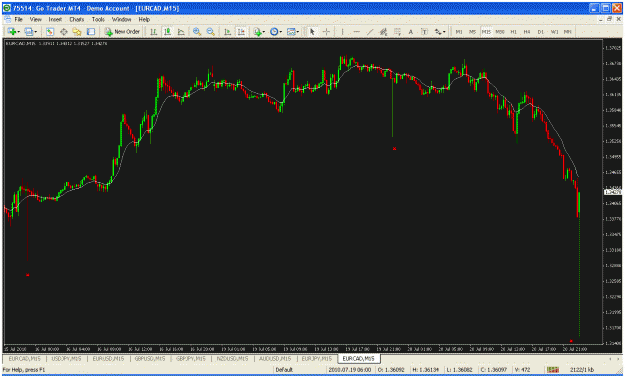
Task: Switch to the USDJPY,M15 chart tab
Action: click(66, 359)
